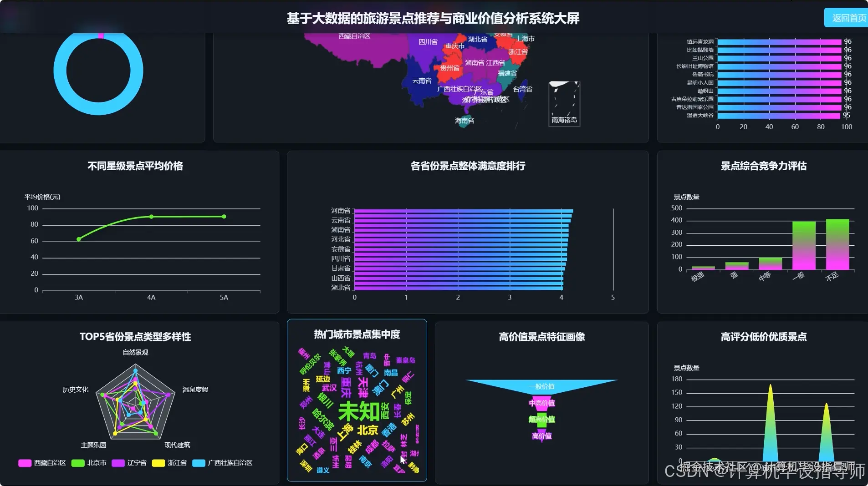Image resolution: width=868 pixels, height=486 pixels.
Task: Click the 5A data point on the price line
Action: point(224,217)
